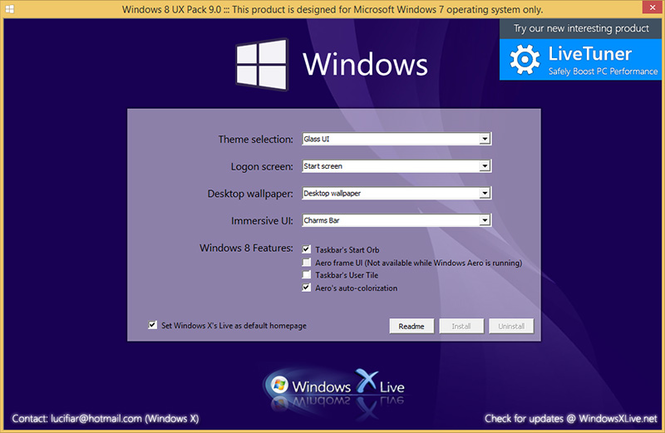This screenshot has height=433, width=665.
Task: Click 'Try our new interesting product' text
Action: [x=581, y=28]
